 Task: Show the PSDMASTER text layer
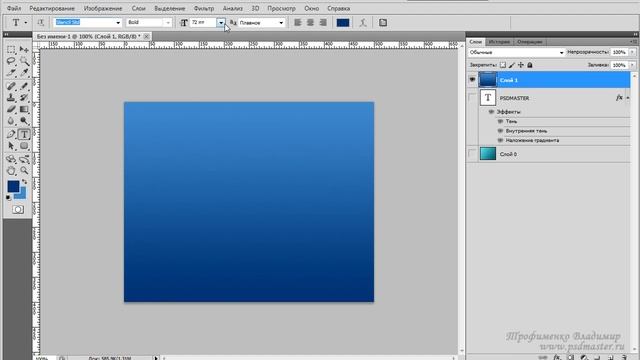[x=472, y=98]
